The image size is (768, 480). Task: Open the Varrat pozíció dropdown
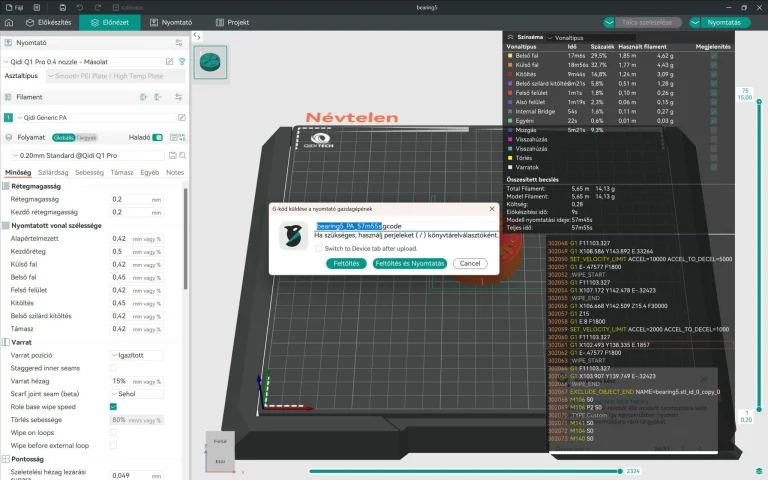137,355
